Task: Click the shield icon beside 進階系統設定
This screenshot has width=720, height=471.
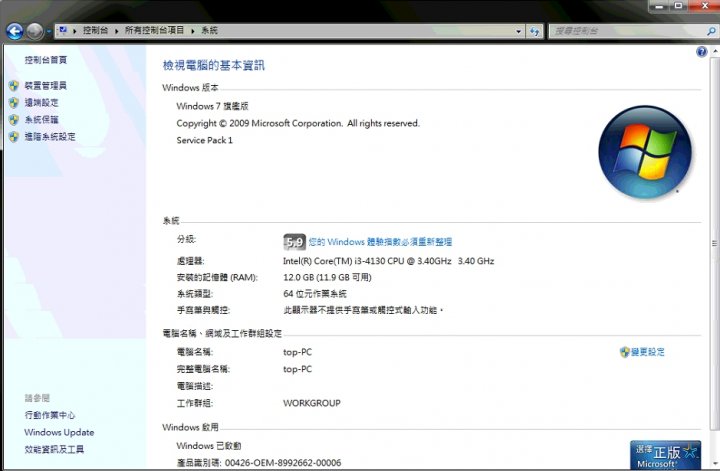Action: click(14, 136)
